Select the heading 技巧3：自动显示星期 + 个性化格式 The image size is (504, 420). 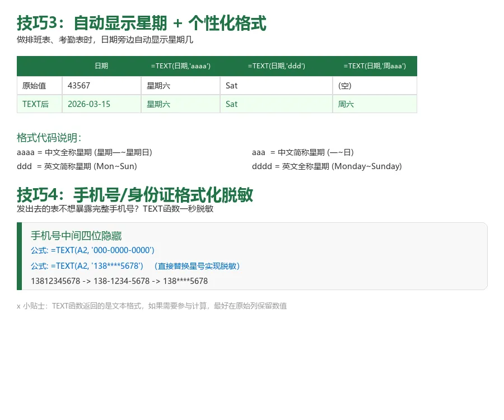(x=142, y=23)
